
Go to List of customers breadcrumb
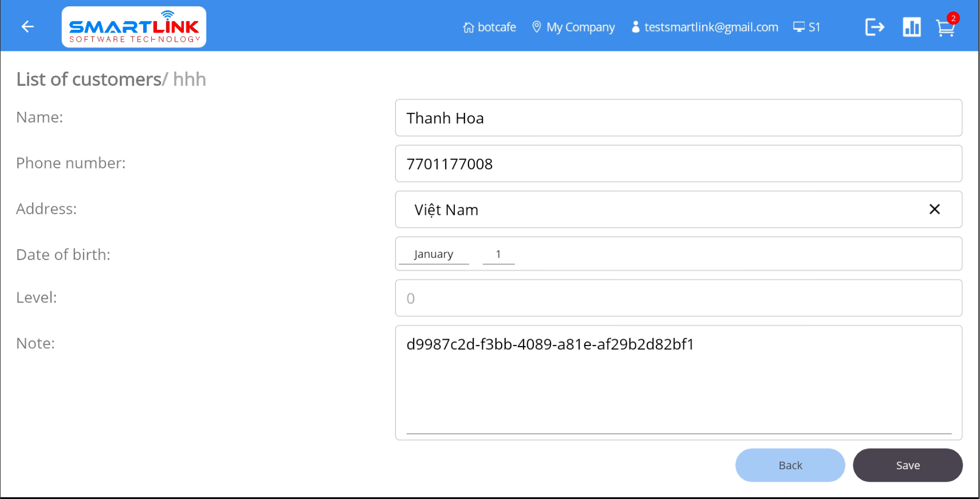pos(89,79)
